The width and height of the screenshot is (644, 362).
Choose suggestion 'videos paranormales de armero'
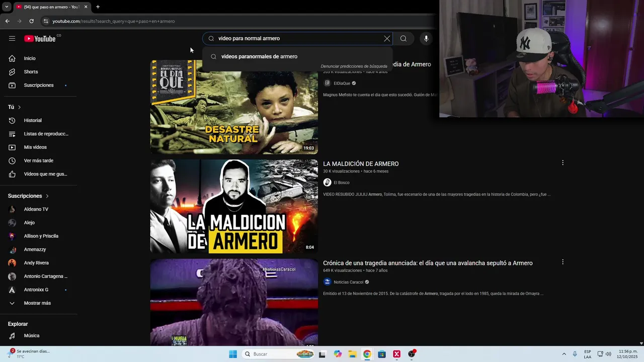tap(297, 56)
